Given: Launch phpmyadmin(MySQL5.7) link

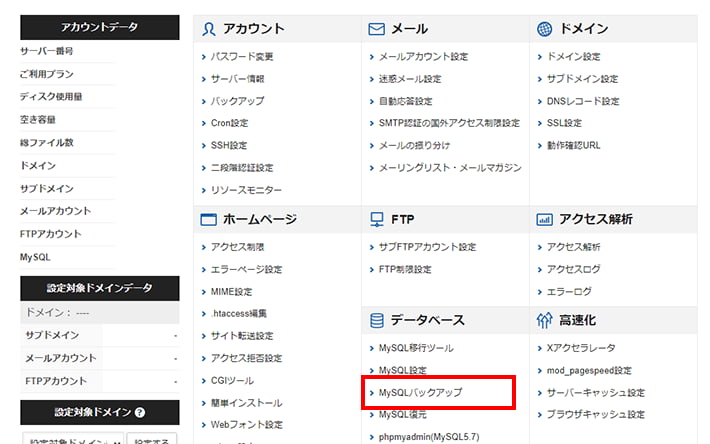Looking at the screenshot, I should coord(428,436).
